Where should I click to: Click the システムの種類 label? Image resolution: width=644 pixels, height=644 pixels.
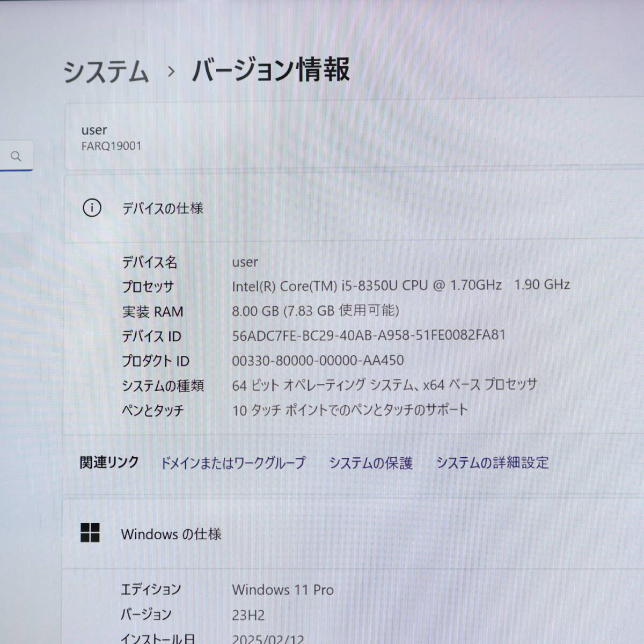163,385
